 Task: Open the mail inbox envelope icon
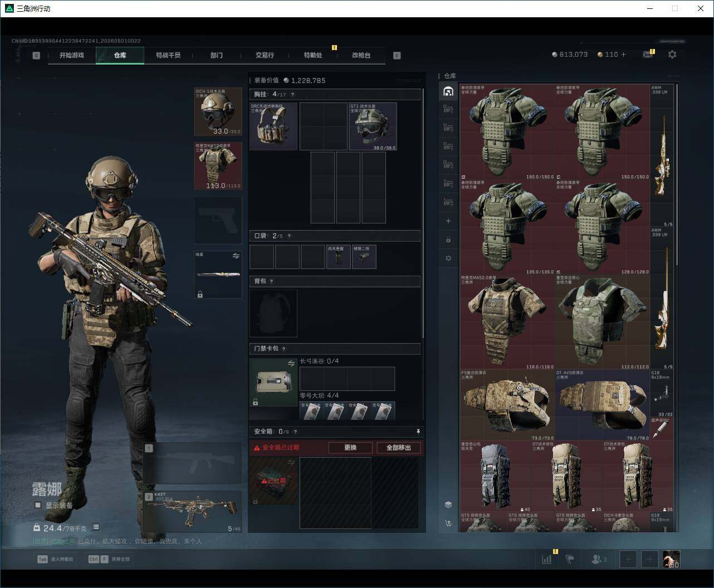coord(648,55)
